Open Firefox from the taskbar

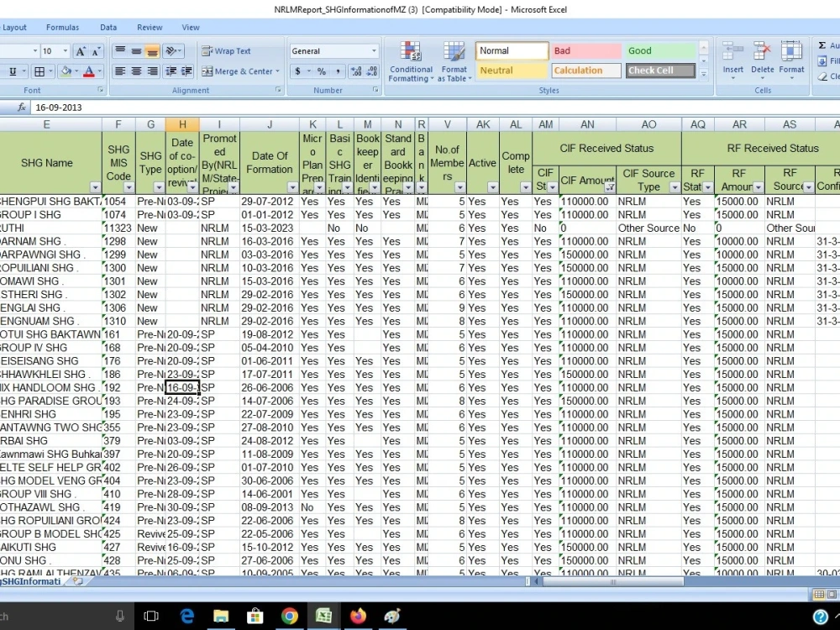click(x=358, y=616)
